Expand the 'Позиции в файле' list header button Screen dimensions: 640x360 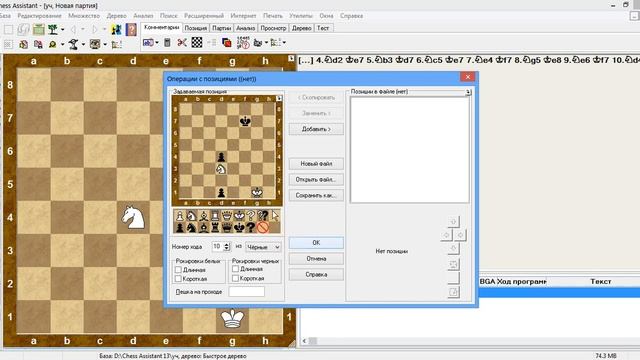pyautogui.click(x=468, y=92)
